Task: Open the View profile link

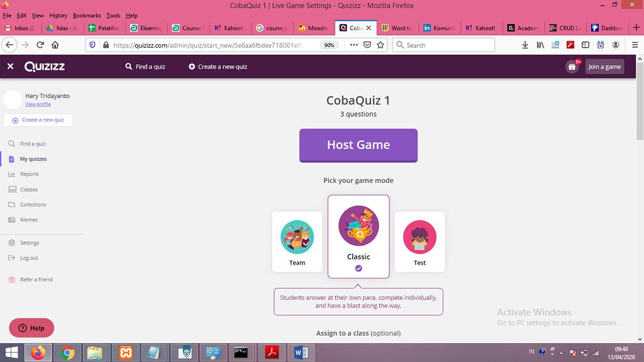Action: pos(38,104)
